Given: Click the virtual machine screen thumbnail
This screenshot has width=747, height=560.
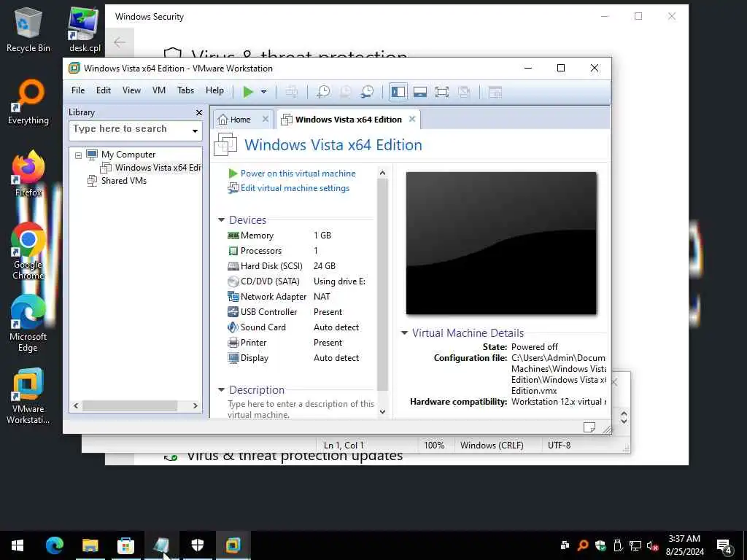Looking at the screenshot, I should click(x=501, y=244).
